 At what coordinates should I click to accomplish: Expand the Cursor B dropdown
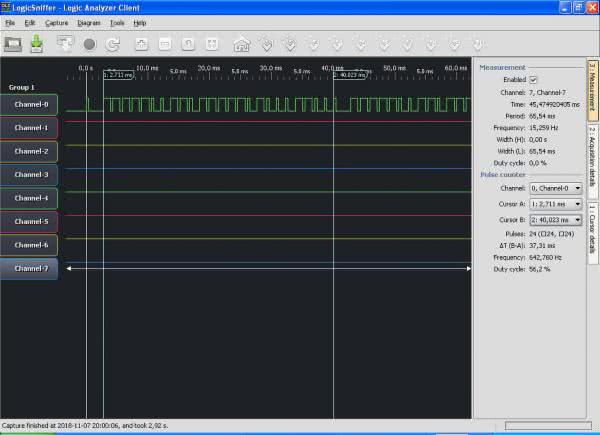pos(554,219)
